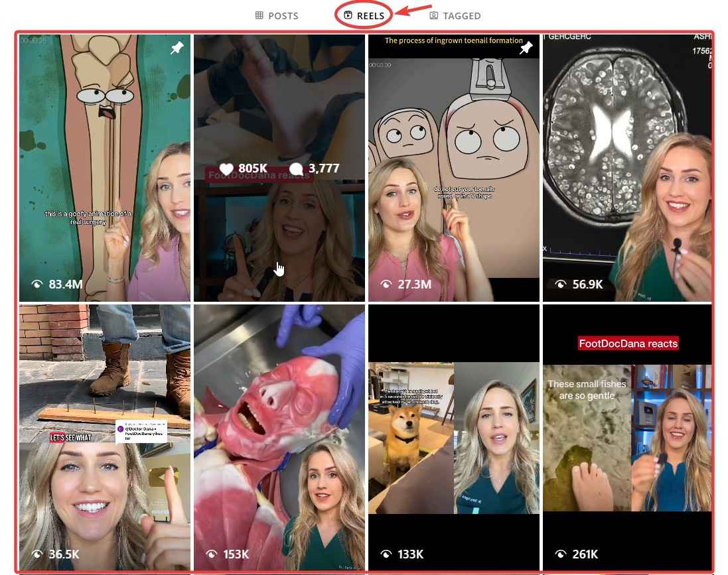Image resolution: width=728 pixels, height=575 pixels.
Task: Open the brain MRI scan reel
Action: tap(626, 166)
